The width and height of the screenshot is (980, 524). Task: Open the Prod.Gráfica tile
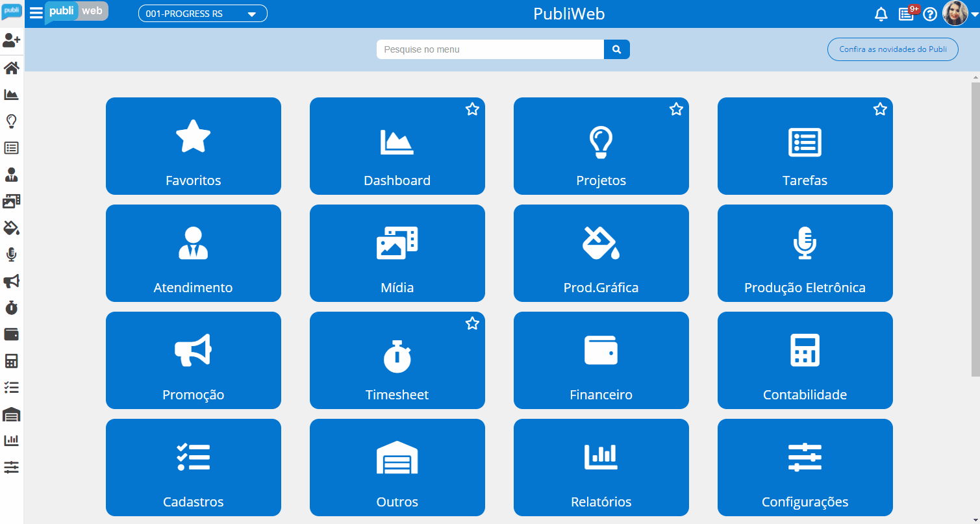pyautogui.click(x=601, y=253)
